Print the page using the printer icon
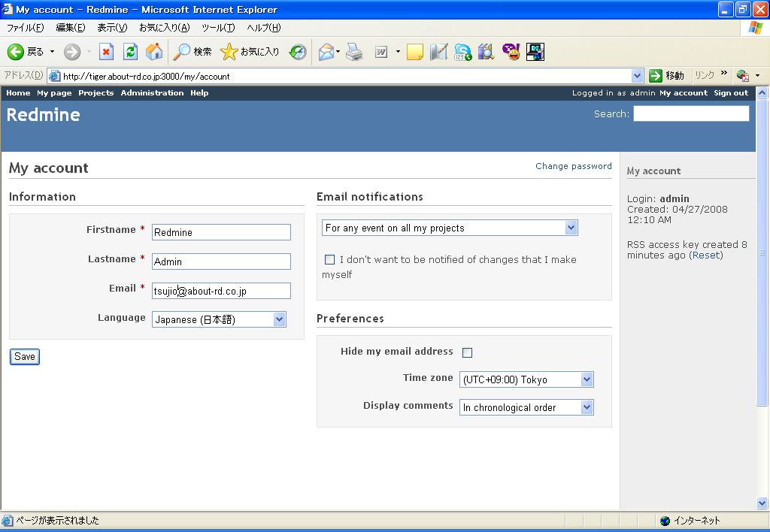Screen dimensions: 770x532 [x=354, y=52]
